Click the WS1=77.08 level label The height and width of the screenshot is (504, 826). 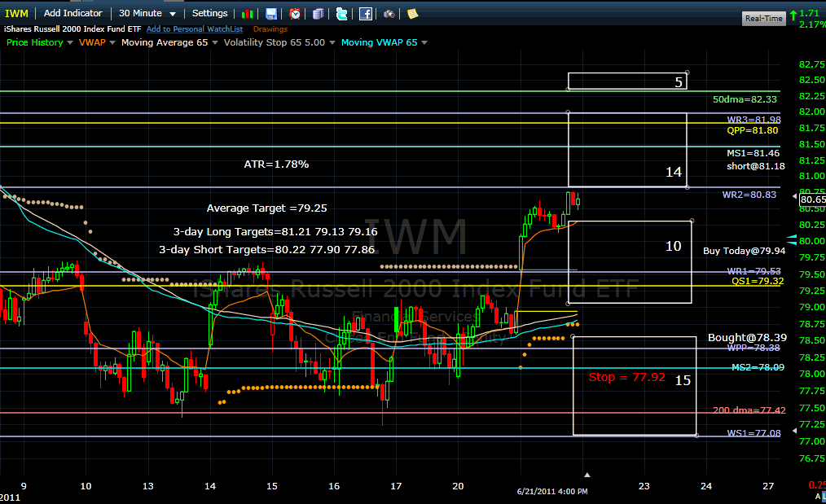pos(754,433)
